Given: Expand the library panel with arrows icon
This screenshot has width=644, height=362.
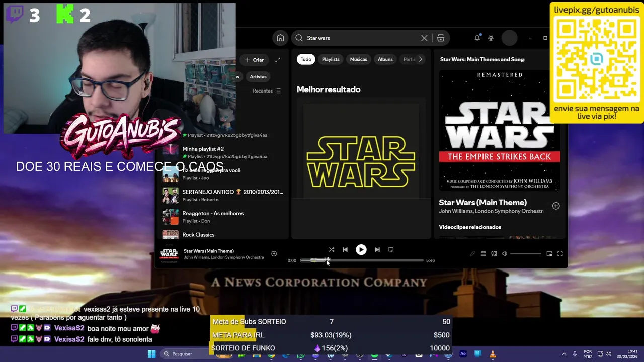Looking at the screenshot, I should pos(277,60).
